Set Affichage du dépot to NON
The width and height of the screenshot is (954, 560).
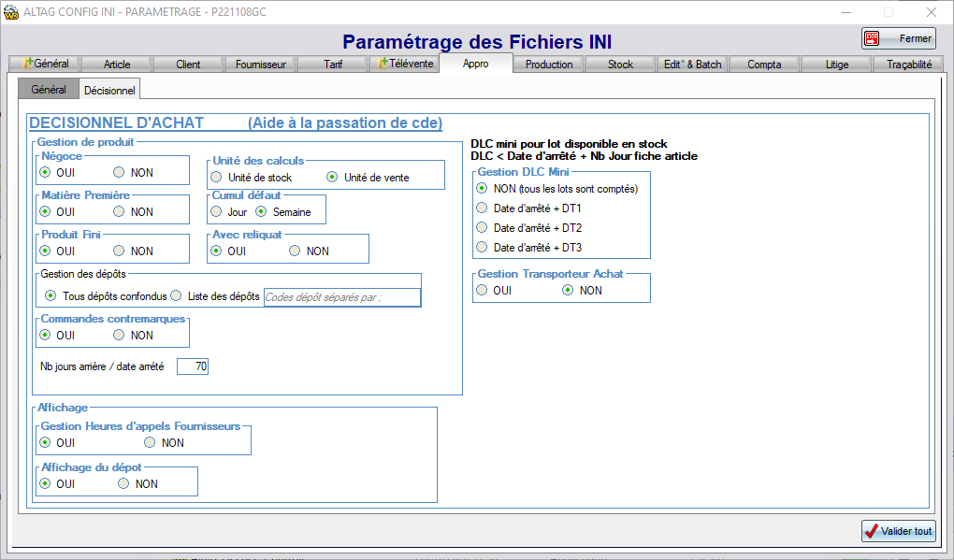(x=123, y=484)
